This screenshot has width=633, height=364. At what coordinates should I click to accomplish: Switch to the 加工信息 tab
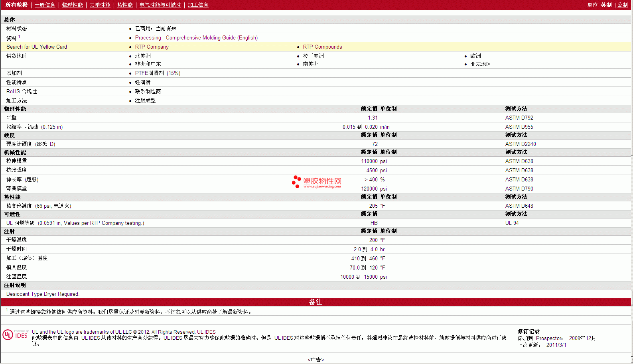(198, 5)
